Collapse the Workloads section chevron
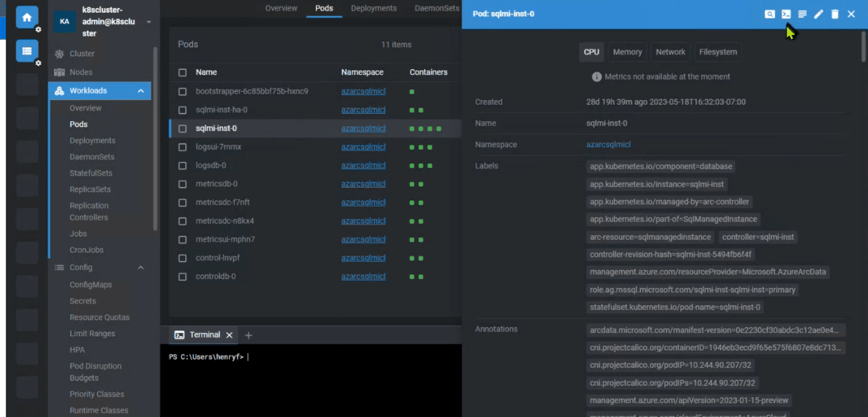 (141, 91)
